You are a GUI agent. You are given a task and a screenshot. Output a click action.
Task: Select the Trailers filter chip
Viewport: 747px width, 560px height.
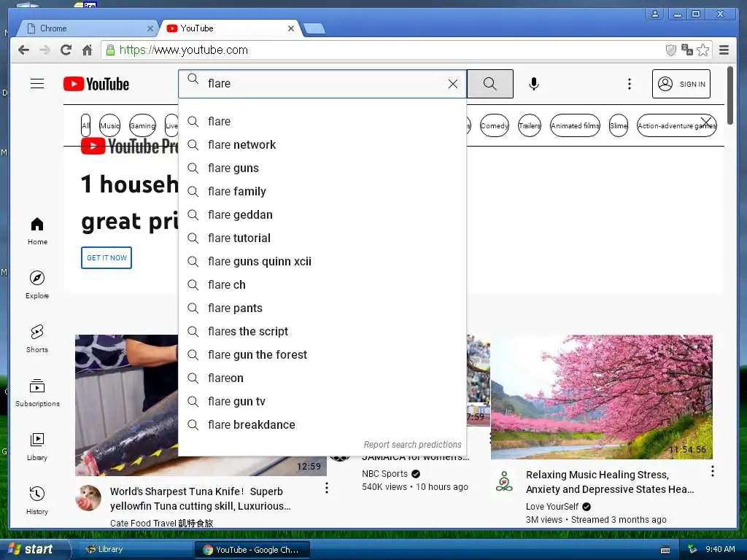point(530,125)
